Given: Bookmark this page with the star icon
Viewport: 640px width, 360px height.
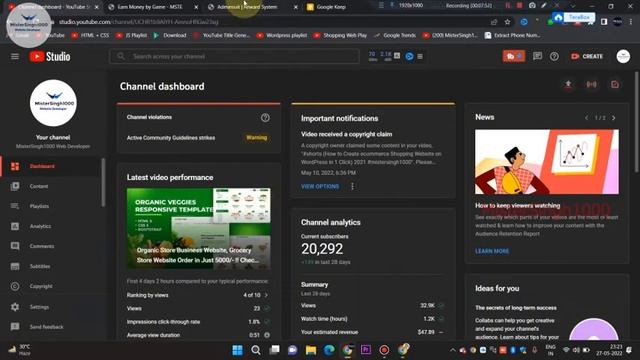Looking at the screenshot, I should pos(507,22).
